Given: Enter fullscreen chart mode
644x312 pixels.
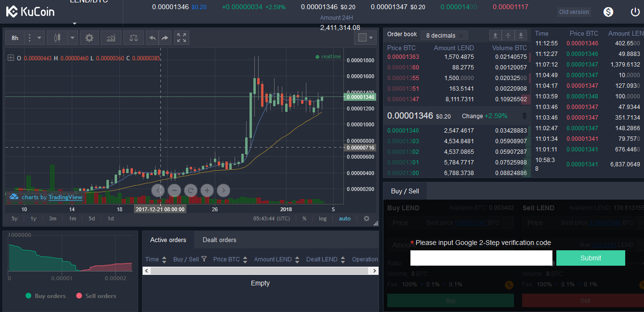Looking at the screenshot, I should click(x=182, y=37).
